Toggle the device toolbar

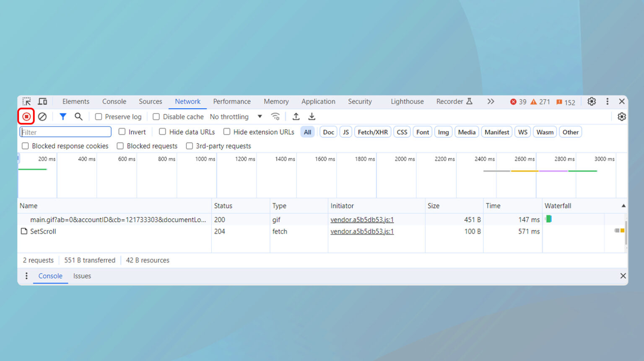(x=42, y=101)
